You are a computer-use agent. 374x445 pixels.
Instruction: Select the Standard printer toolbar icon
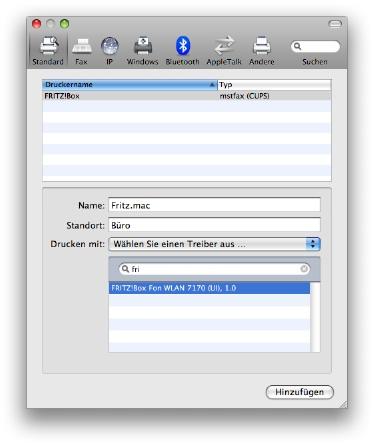pos(48,50)
